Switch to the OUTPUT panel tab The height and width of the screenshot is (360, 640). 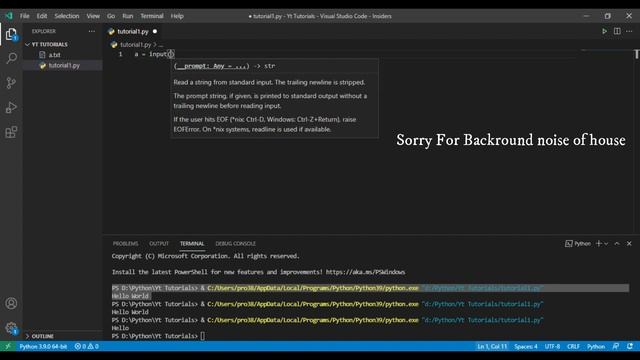(159, 244)
